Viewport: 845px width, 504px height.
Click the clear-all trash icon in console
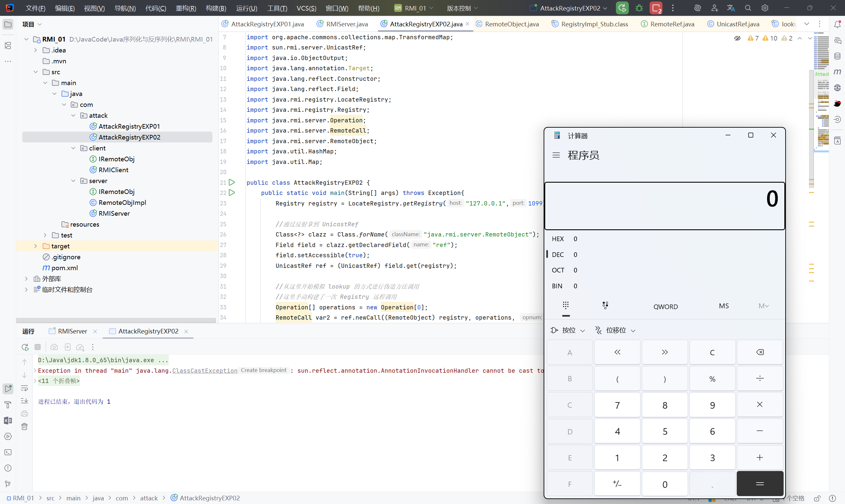click(24, 426)
